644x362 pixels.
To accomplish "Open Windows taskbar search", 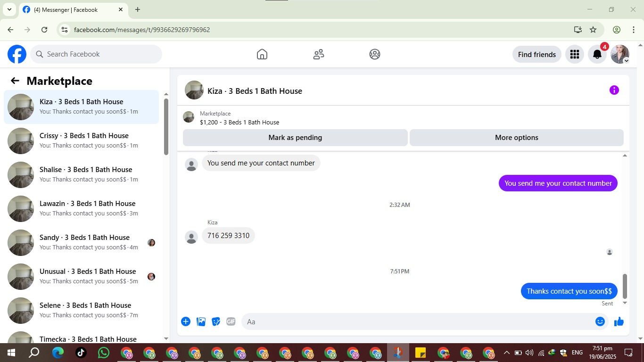I will coord(34,353).
